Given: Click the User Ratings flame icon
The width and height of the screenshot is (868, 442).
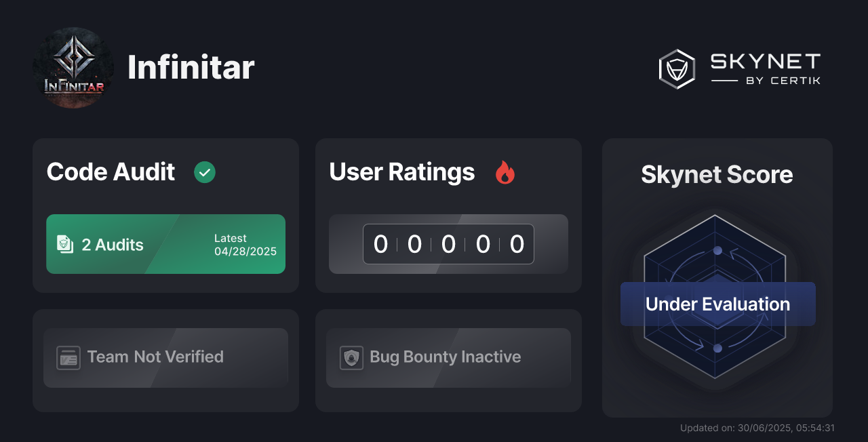Looking at the screenshot, I should [505, 172].
